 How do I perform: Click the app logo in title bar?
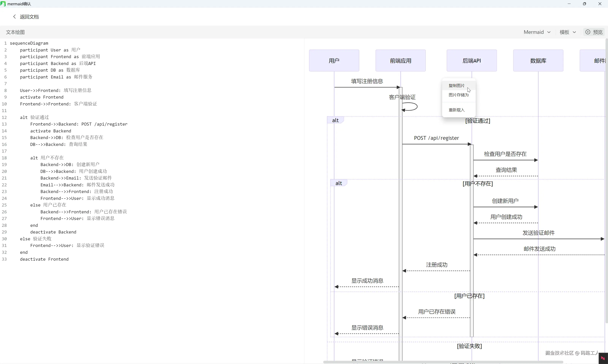(3, 4)
